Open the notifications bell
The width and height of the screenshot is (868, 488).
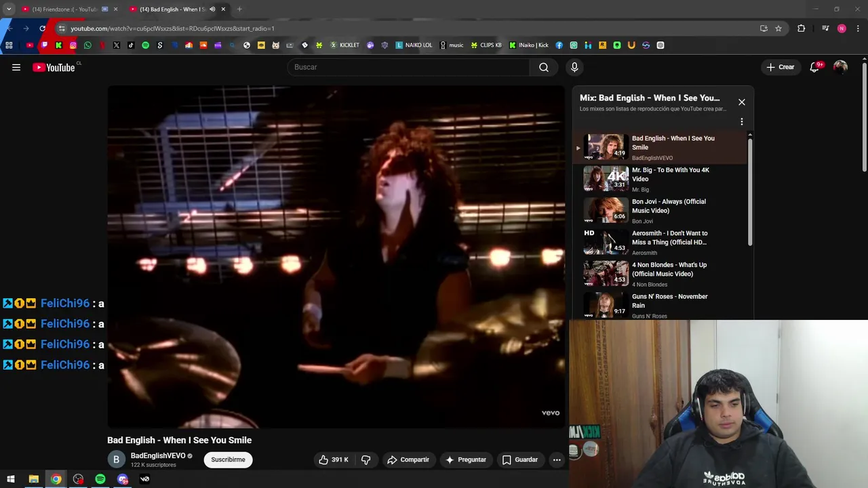[814, 67]
